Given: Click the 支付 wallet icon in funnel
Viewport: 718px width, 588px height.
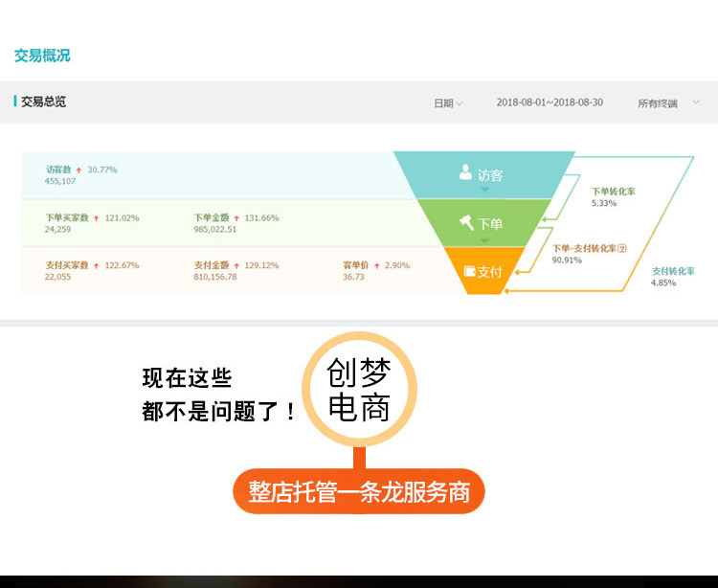Looking at the screenshot, I should tap(469, 271).
